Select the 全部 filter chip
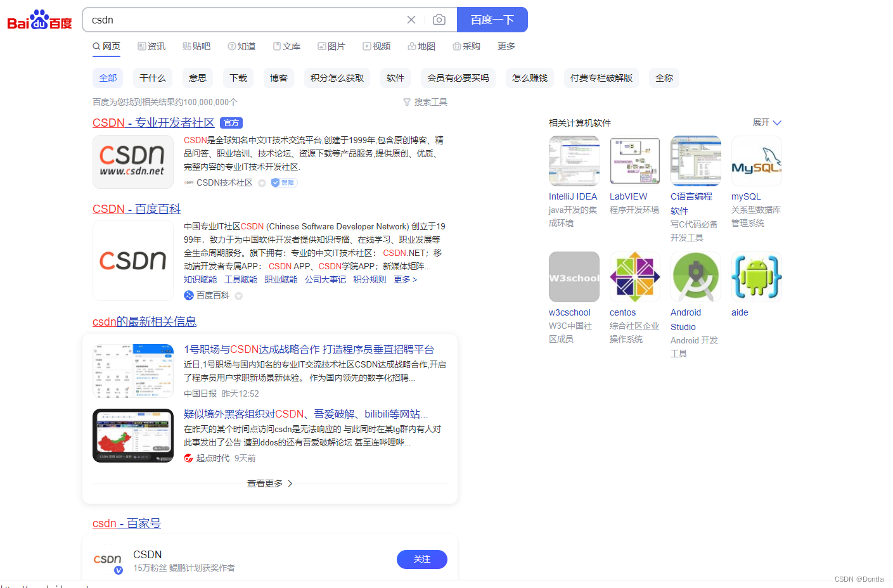The height and width of the screenshot is (588, 893). pos(108,78)
